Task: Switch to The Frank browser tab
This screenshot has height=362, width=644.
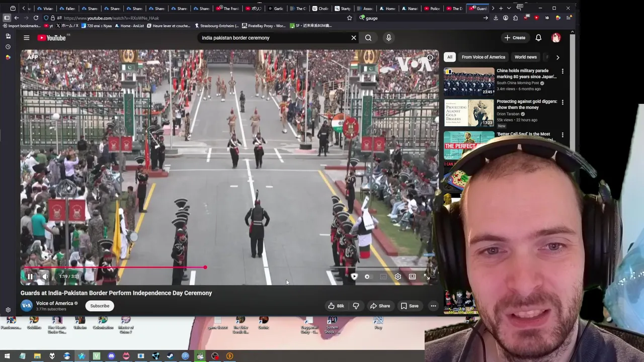Action: point(228,9)
